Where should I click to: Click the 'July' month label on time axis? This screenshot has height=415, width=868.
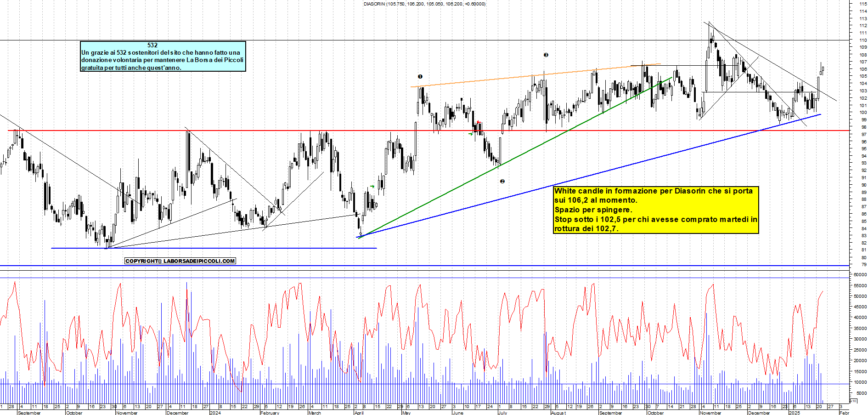click(x=502, y=413)
